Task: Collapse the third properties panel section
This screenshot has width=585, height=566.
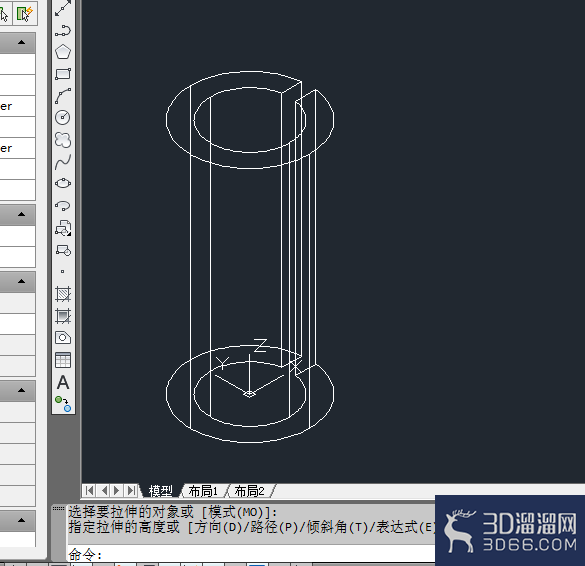Action: tap(21, 281)
